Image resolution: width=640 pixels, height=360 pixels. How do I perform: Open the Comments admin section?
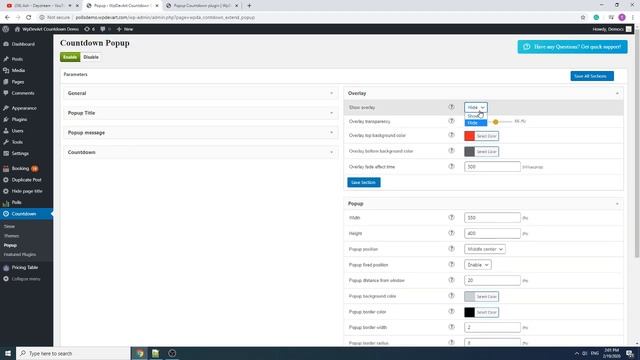click(x=22, y=93)
